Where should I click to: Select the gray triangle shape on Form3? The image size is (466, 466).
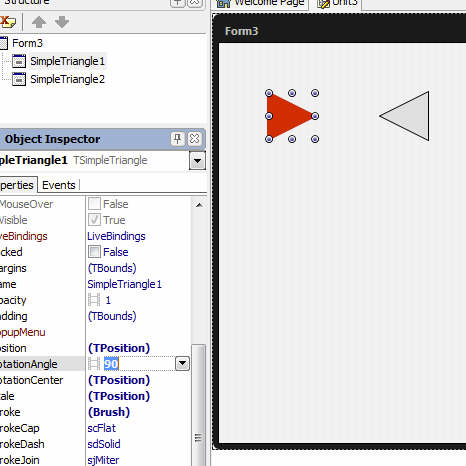(x=405, y=116)
